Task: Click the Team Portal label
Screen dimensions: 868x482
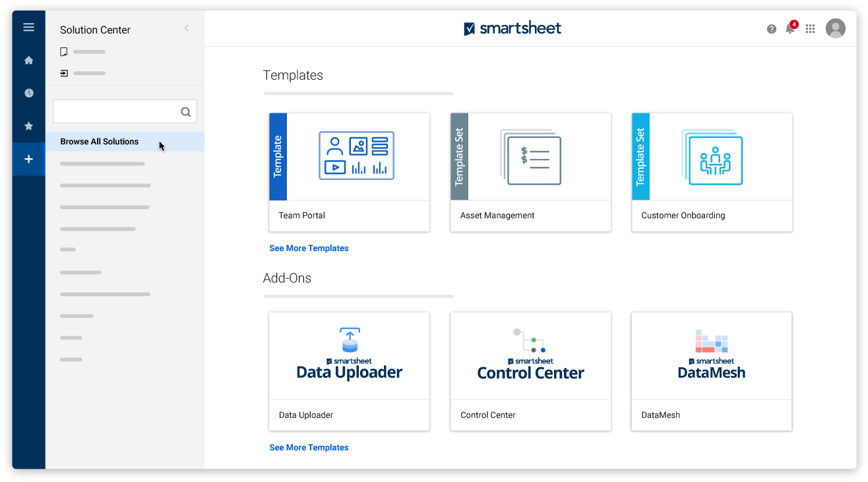Action: point(302,216)
